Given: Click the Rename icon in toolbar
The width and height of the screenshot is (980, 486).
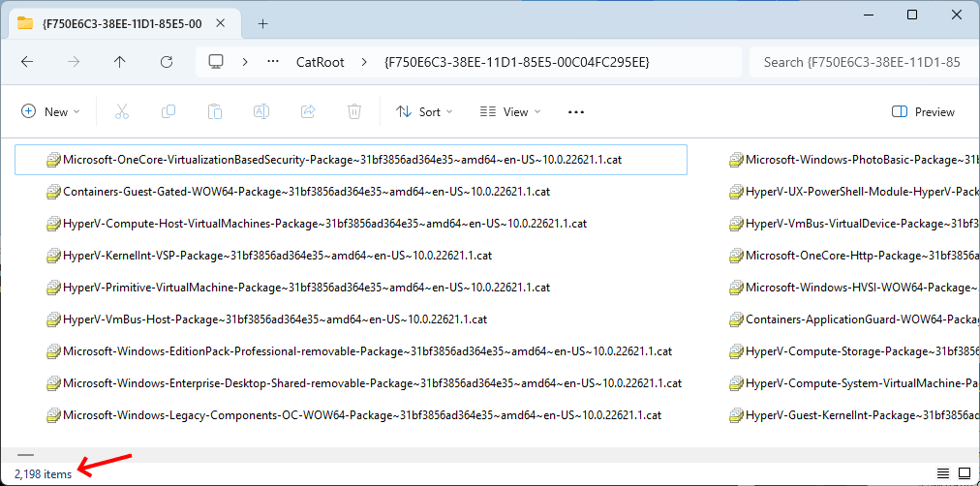Looking at the screenshot, I should [x=261, y=112].
